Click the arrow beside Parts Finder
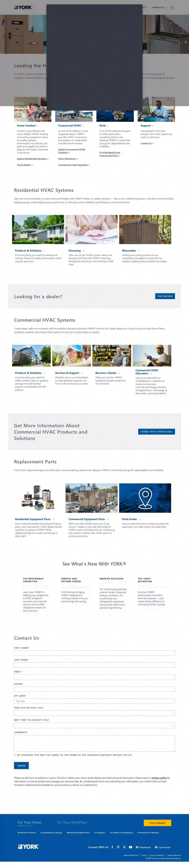 pos(140,519)
